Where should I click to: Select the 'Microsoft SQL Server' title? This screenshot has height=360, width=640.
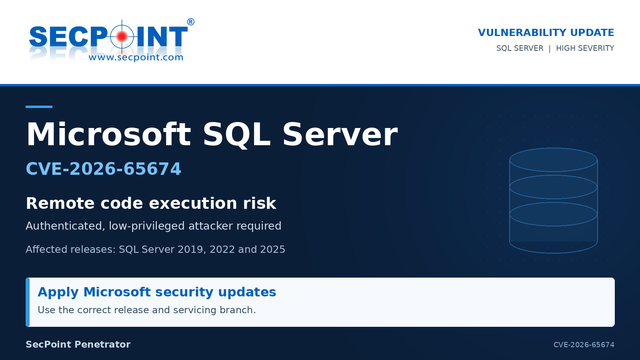(x=212, y=134)
